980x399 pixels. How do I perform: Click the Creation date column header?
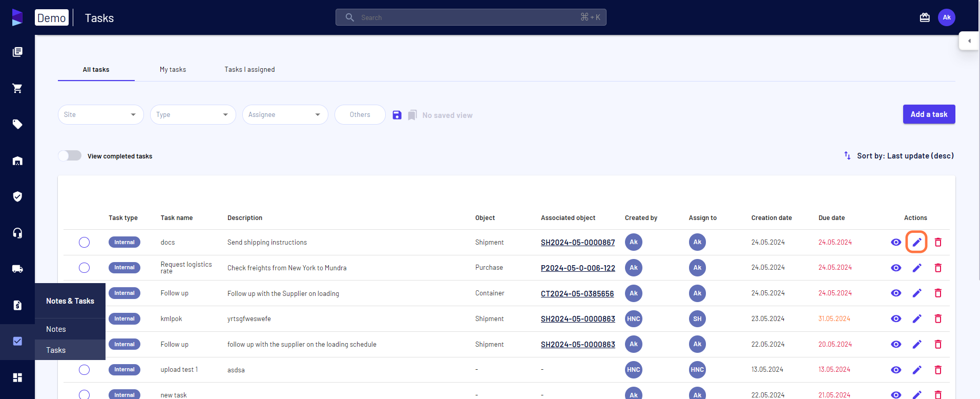(x=772, y=218)
